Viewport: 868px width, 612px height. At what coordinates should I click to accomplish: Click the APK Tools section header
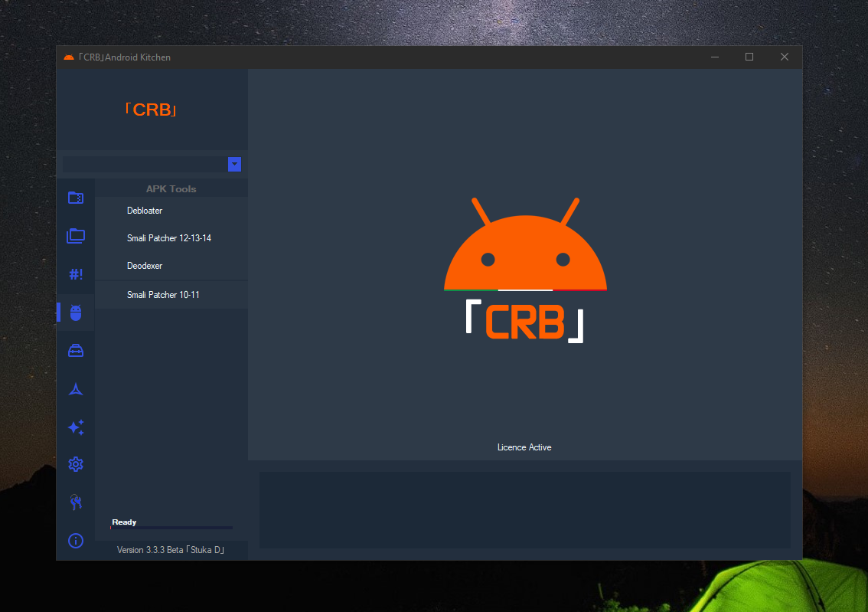tap(171, 189)
